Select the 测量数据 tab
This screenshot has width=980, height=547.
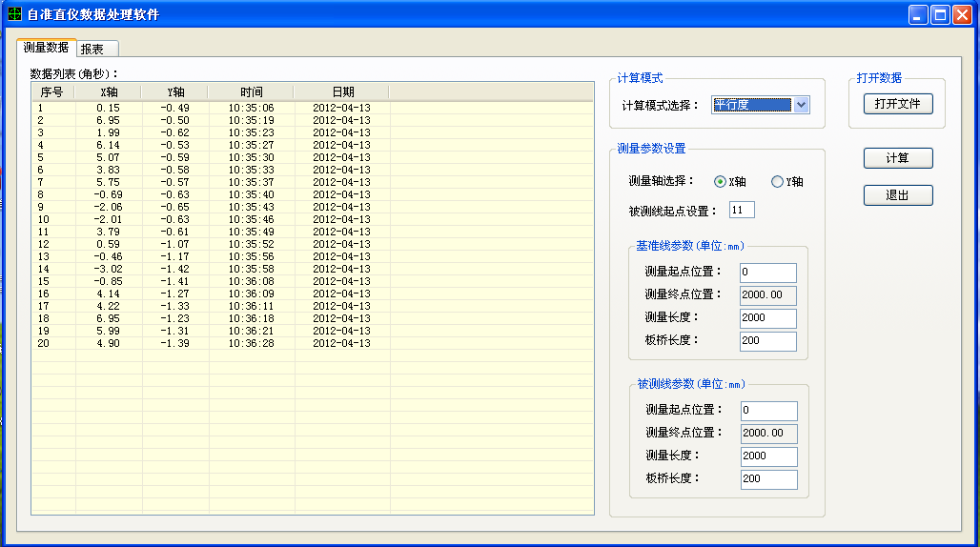[x=46, y=48]
